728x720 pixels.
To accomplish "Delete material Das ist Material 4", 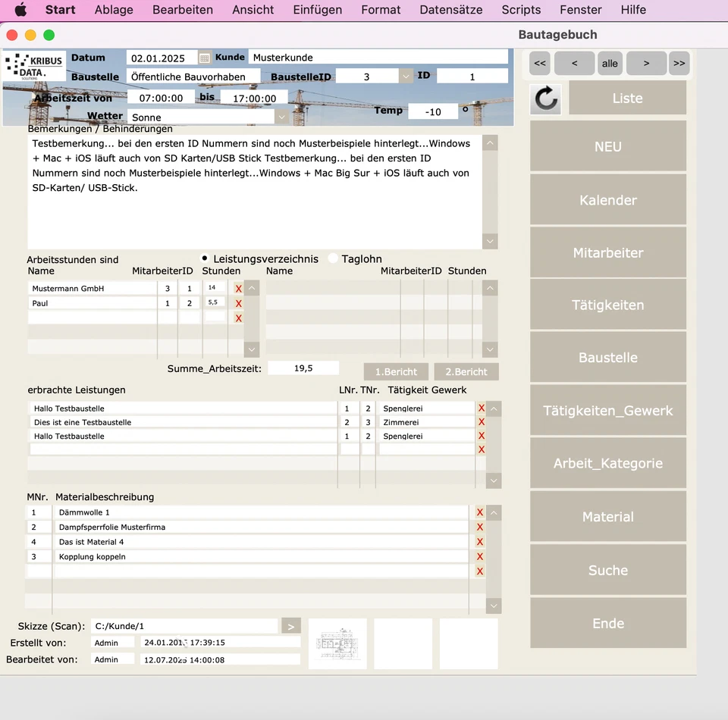I will click(x=480, y=542).
